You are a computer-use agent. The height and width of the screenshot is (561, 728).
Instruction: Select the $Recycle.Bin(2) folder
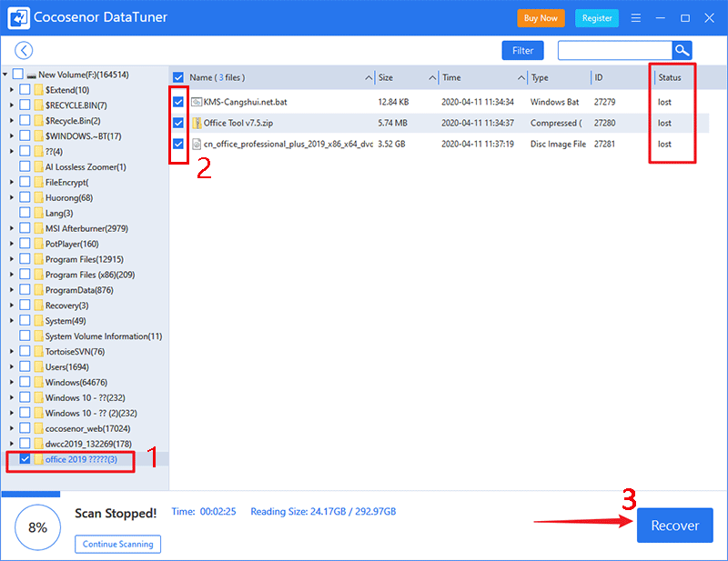coord(73,121)
